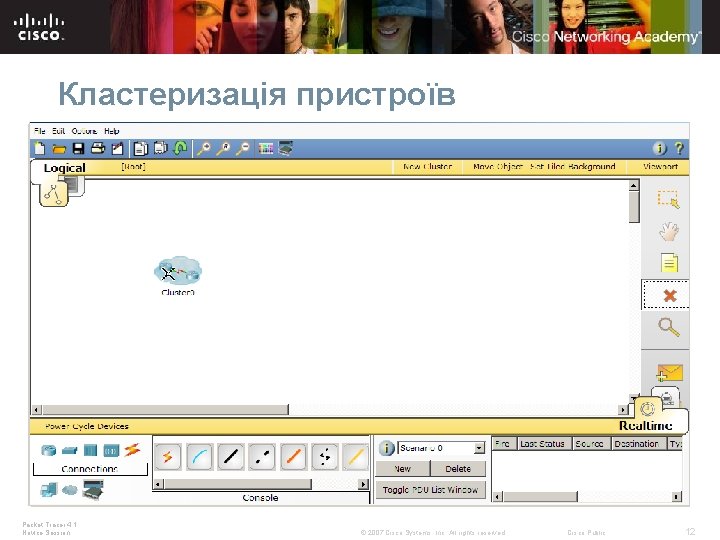Click Set Tiled Background
Viewport: 720px width, 540px height.
pos(573,167)
